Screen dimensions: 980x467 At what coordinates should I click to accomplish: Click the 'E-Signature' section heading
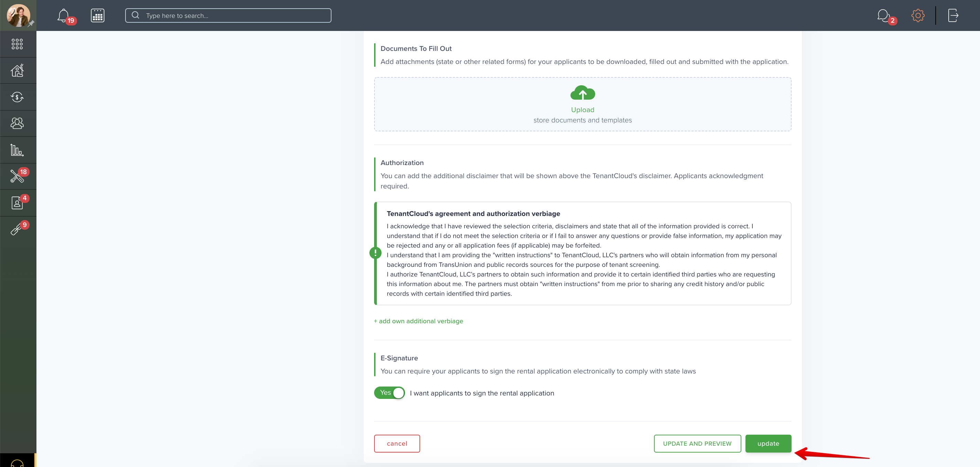click(x=399, y=358)
